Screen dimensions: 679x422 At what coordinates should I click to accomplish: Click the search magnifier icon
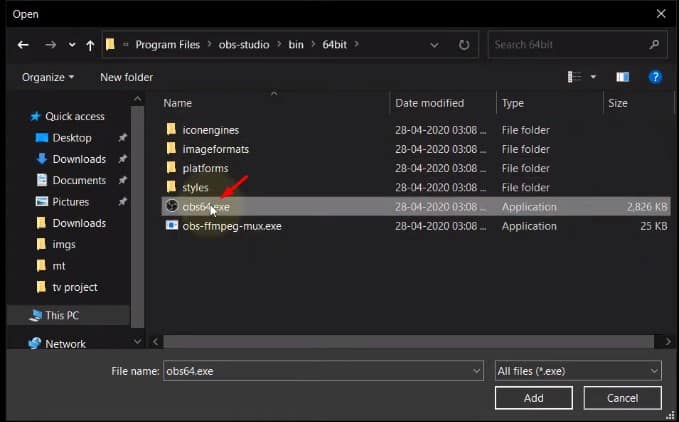(654, 44)
